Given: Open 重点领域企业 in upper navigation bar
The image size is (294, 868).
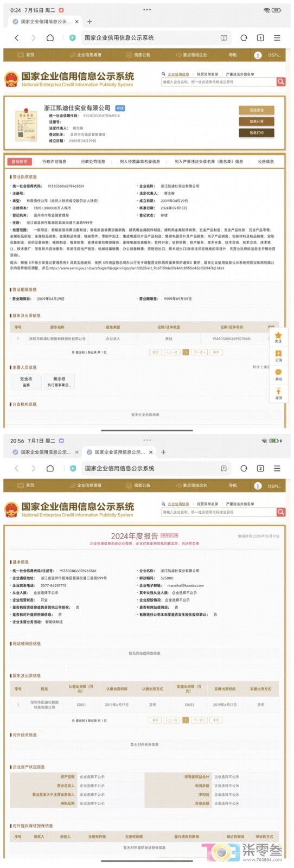Looking at the screenshot, I should click(x=191, y=55).
